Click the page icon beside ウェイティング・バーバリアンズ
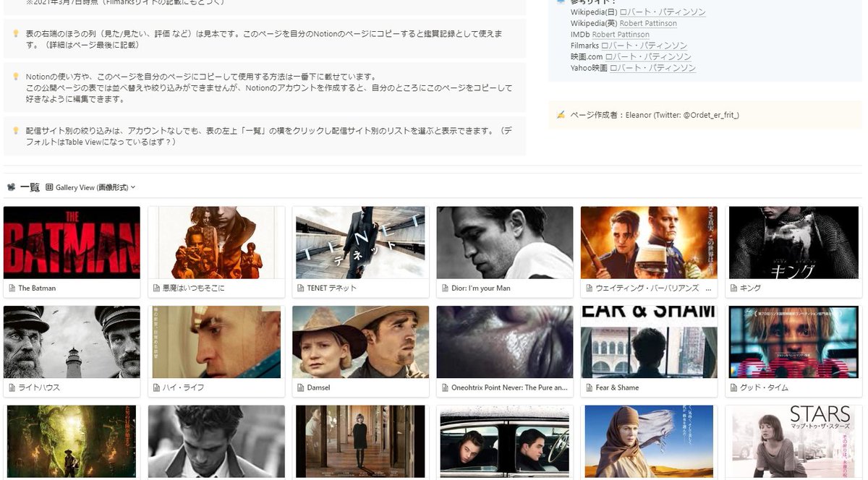 pos(589,288)
